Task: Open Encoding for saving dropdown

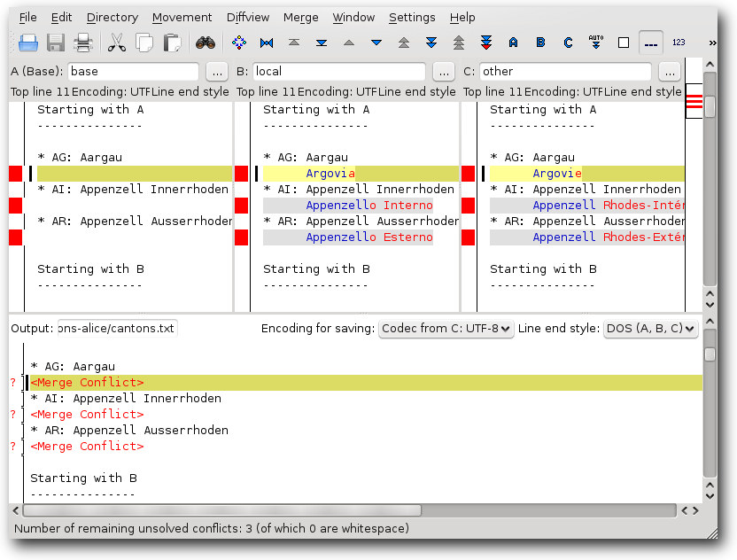Action: pos(446,328)
